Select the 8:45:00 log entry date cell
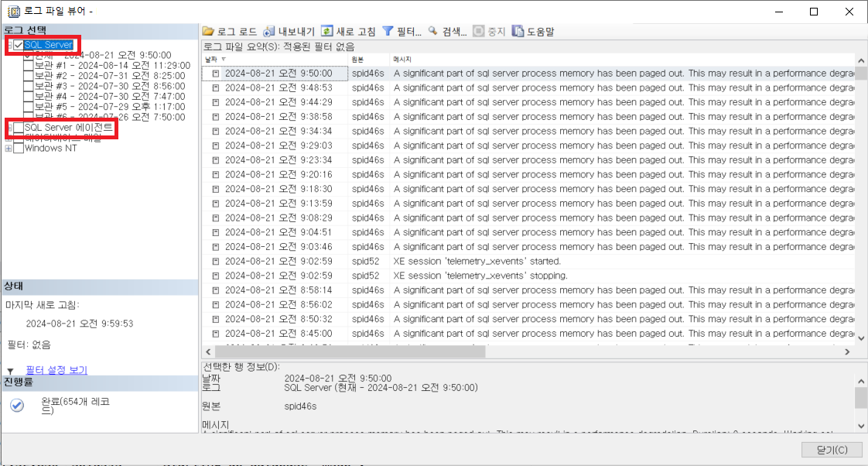Screen dimensions: 868x466 click(x=279, y=334)
